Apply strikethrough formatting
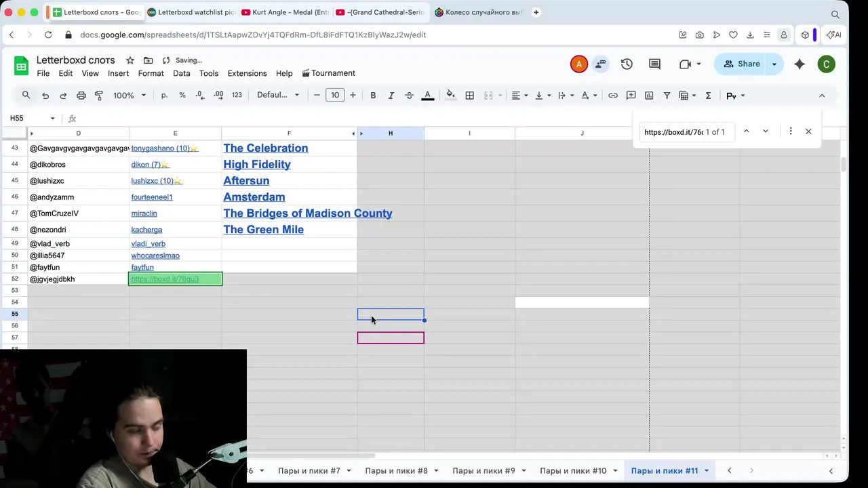The width and height of the screenshot is (868, 488). click(x=409, y=96)
